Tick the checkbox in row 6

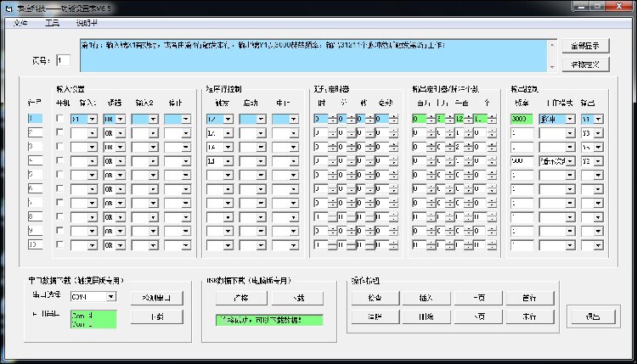coord(59,188)
